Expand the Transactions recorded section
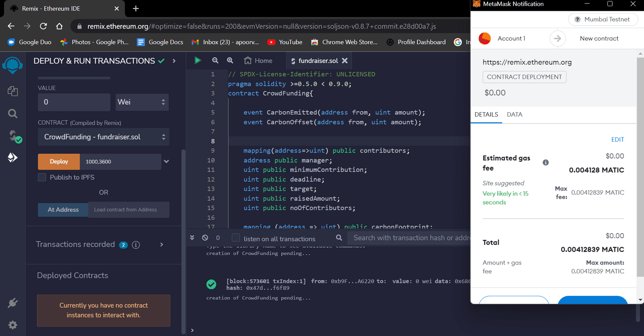 161,245
